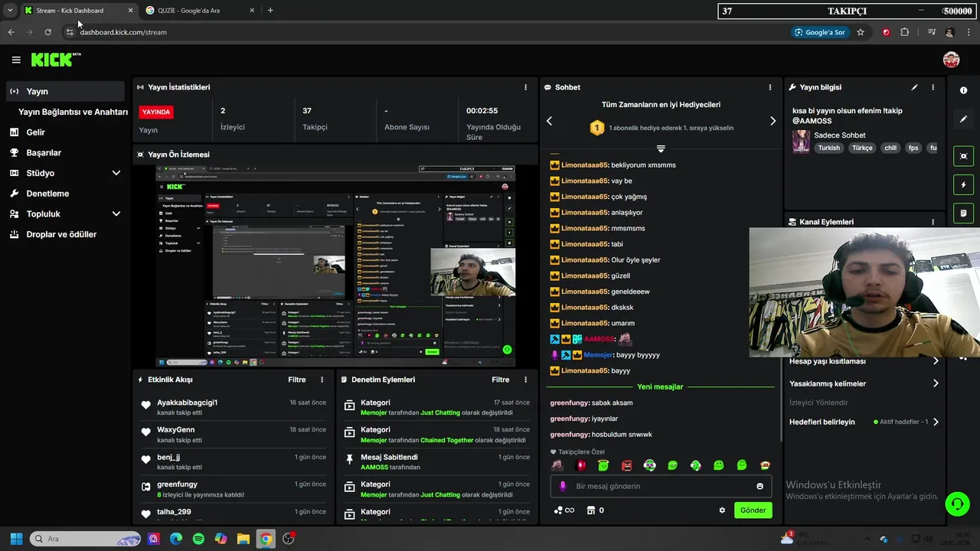Click the Windows Start button

point(16,539)
